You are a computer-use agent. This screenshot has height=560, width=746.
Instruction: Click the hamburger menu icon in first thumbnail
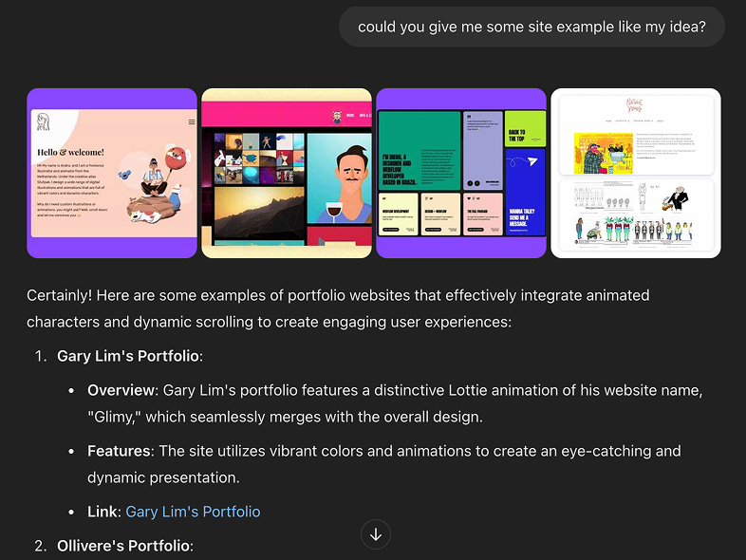coord(191,122)
